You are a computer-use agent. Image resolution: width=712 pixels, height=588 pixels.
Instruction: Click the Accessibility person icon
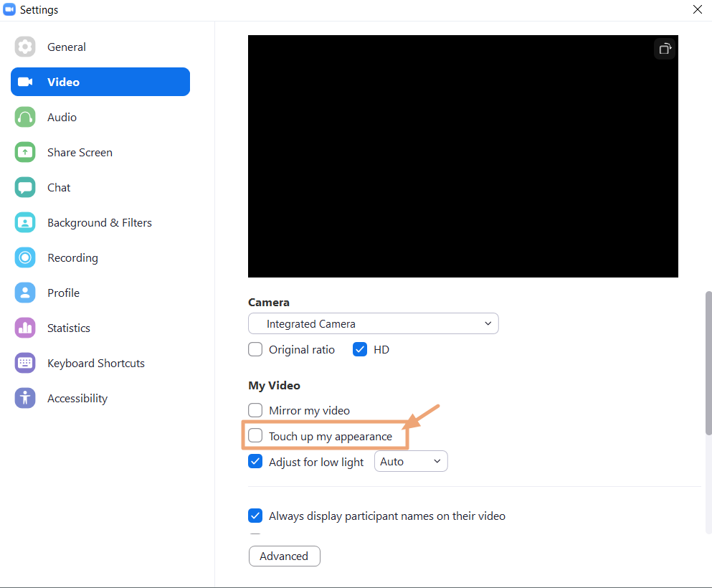pos(25,398)
